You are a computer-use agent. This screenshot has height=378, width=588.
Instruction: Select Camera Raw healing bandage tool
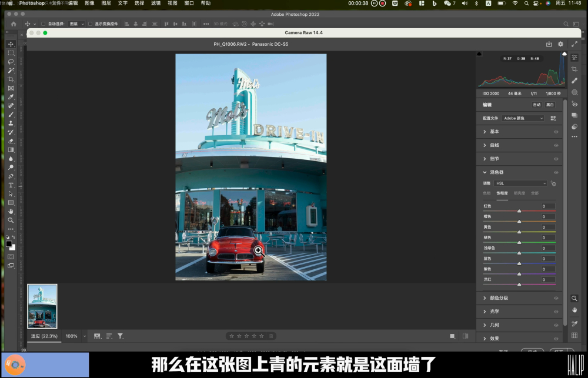coord(574,81)
